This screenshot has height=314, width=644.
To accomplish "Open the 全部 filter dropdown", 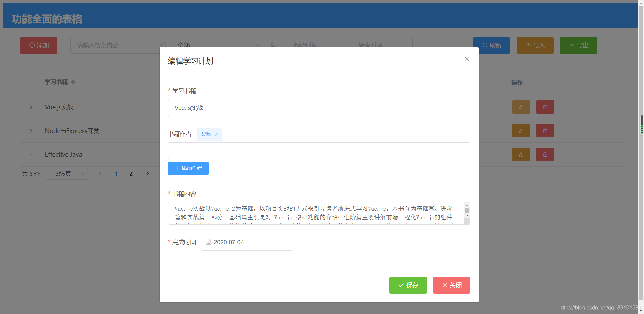I will (217, 45).
